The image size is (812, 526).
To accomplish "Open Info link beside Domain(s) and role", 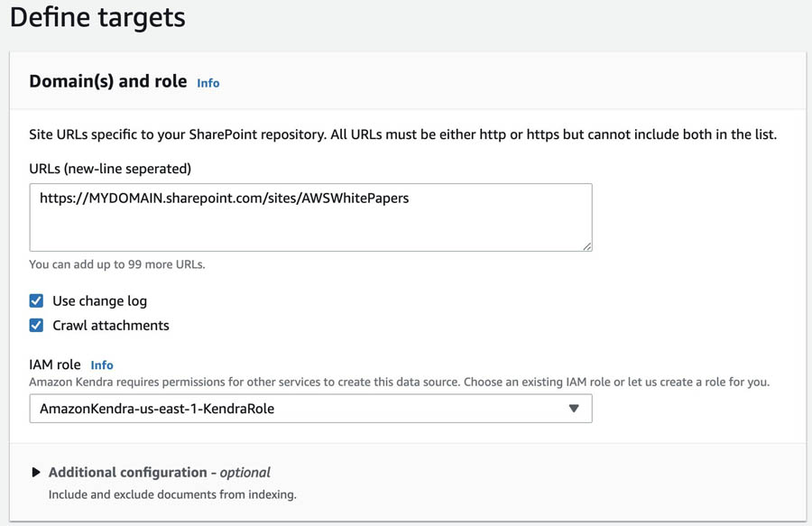I will pos(208,83).
